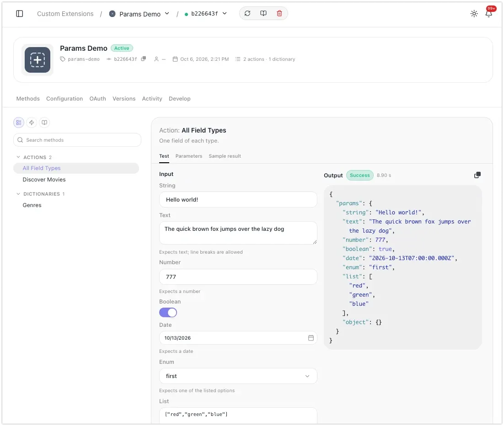Open the Params Demo breadcrumb dropdown

pyautogui.click(x=139, y=14)
